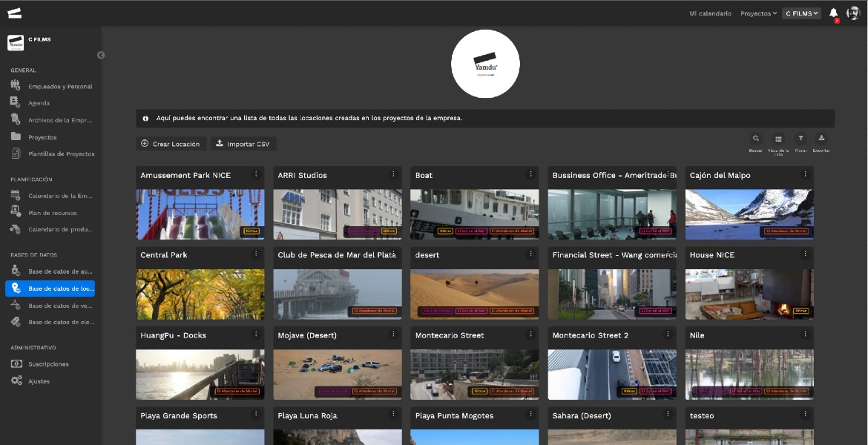Open the Boat location thumbnail

click(474, 214)
